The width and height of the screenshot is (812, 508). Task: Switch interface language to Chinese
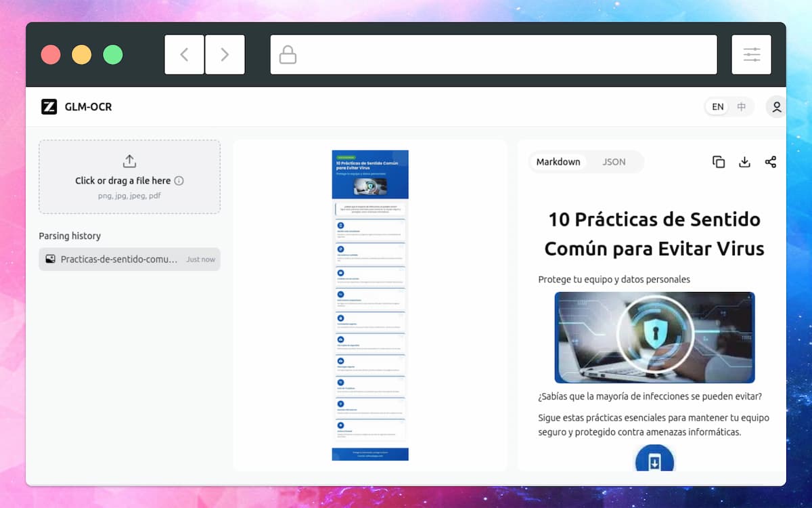(740, 106)
